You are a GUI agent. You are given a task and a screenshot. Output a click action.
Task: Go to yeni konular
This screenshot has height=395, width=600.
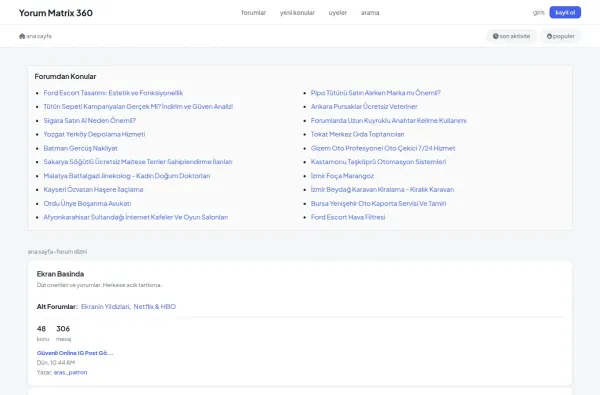(297, 13)
